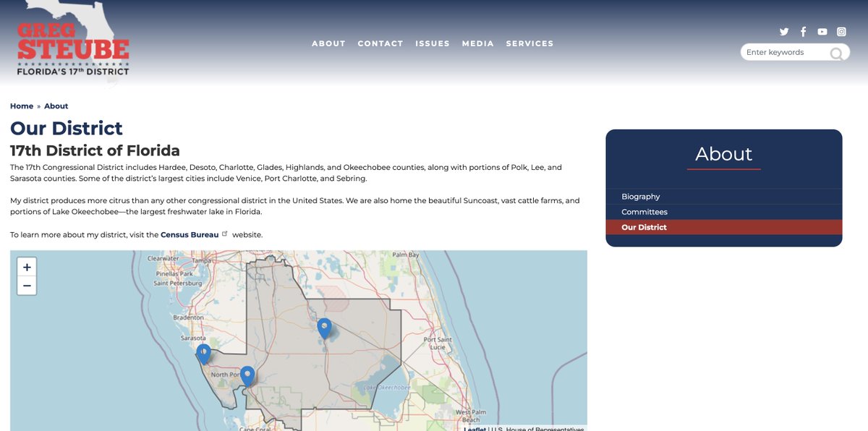Image resolution: width=868 pixels, height=431 pixels.
Task: Click the map marker near North Port
Action: (247, 376)
